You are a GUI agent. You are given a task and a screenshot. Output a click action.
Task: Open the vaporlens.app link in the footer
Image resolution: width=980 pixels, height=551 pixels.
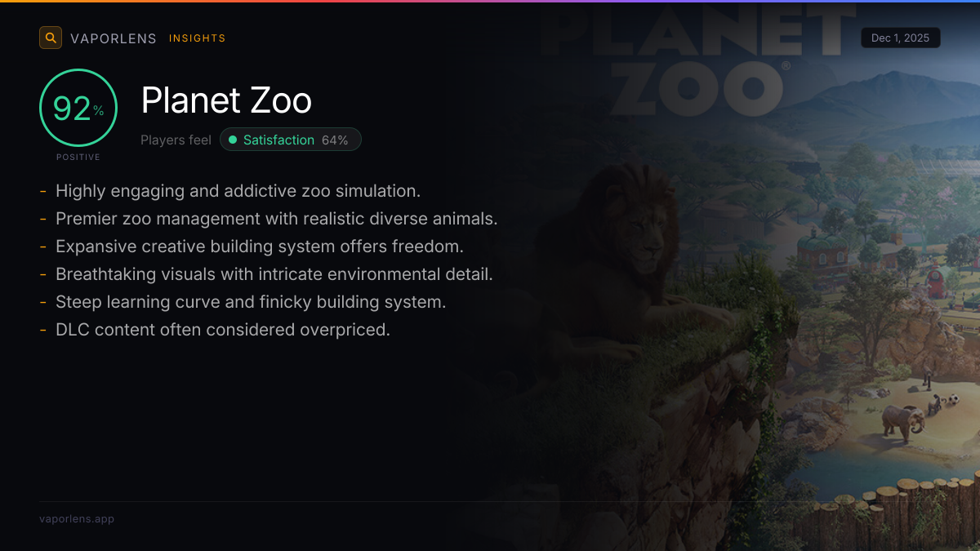[x=77, y=518]
